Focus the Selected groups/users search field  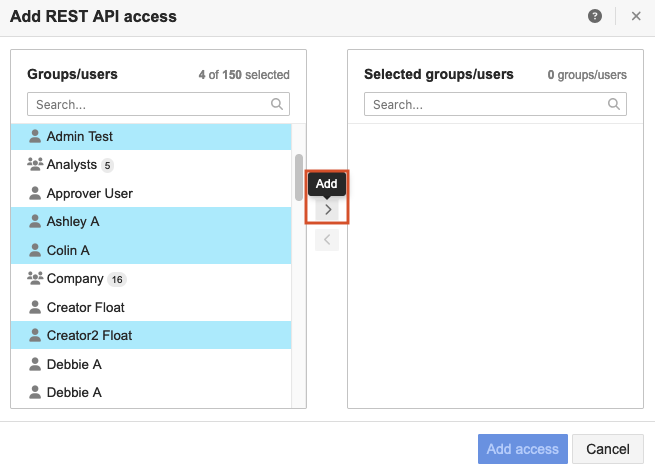(486, 104)
